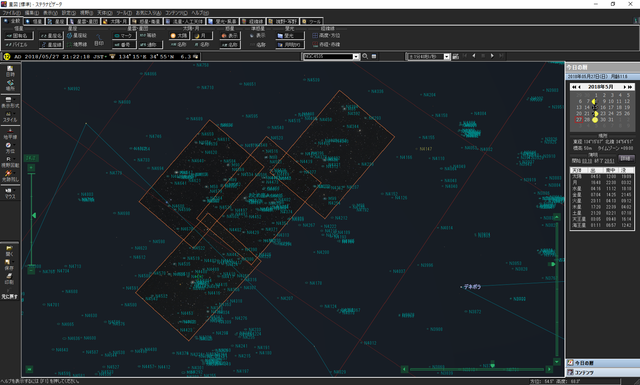
Task: Open the 表示形式 display format tool
Action: (10, 102)
